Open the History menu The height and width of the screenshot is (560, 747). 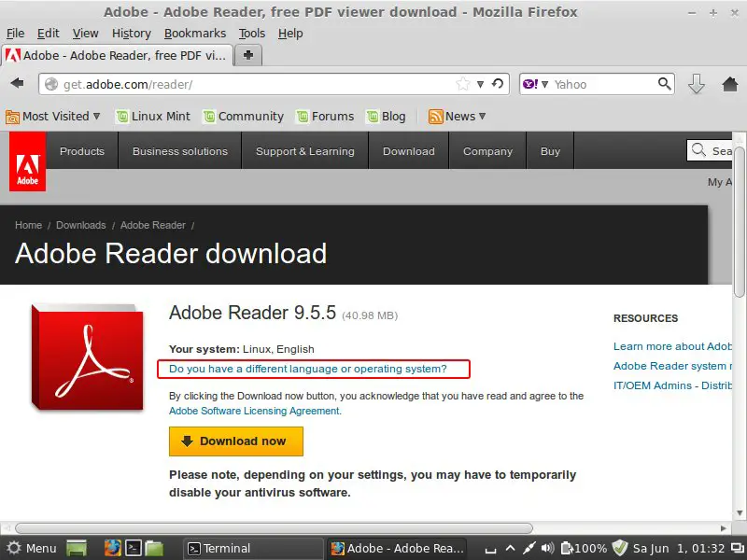(x=132, y=34)
